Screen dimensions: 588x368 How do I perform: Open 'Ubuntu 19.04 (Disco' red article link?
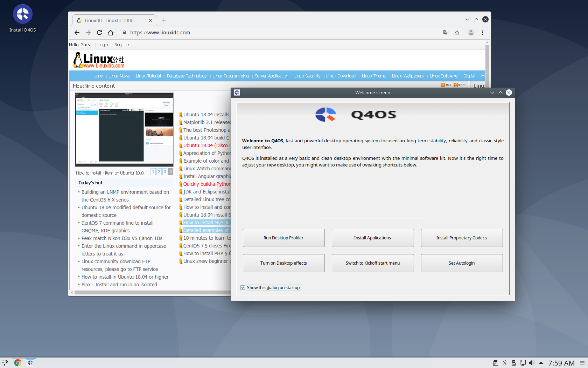pos(207,145)
